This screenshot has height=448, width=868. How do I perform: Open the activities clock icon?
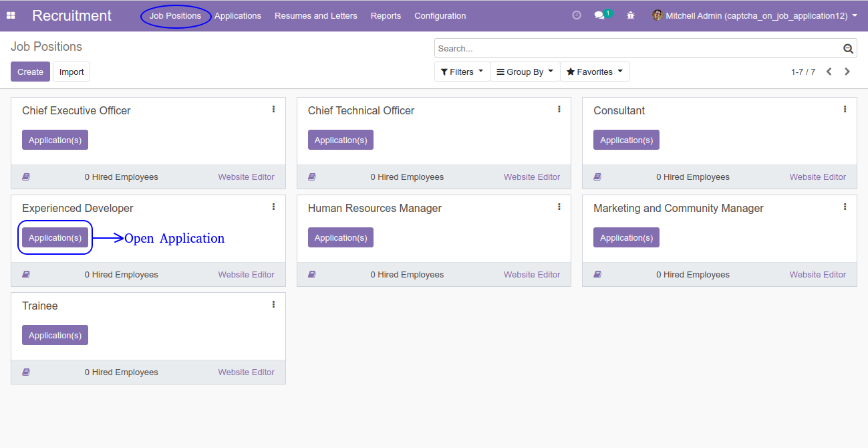(x=577, y=15)
